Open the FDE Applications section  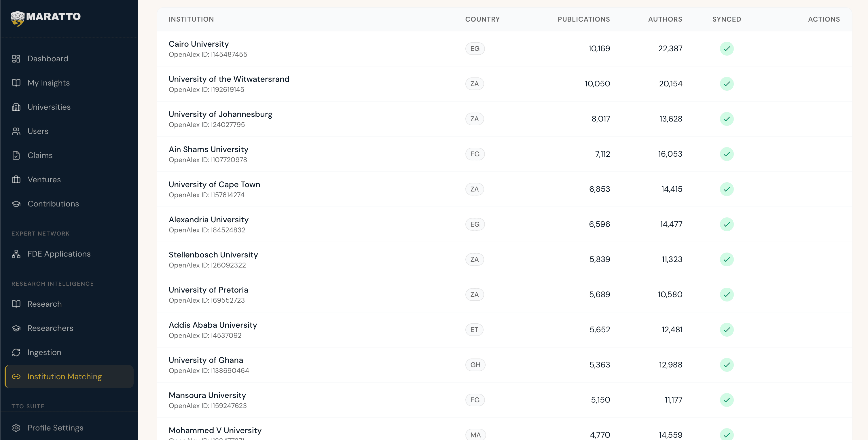point(59,254)
